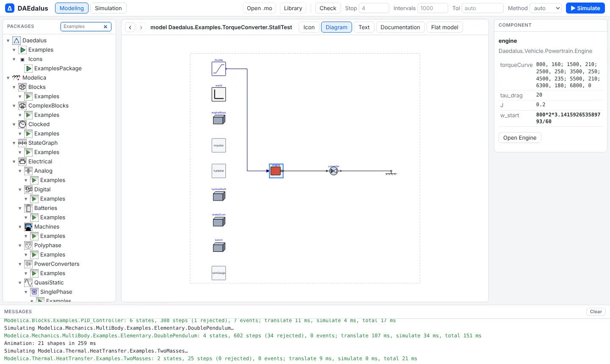Viewport: 610px width, 364px height.
Task: Click the Check model button
Action: tap(328, 8)
